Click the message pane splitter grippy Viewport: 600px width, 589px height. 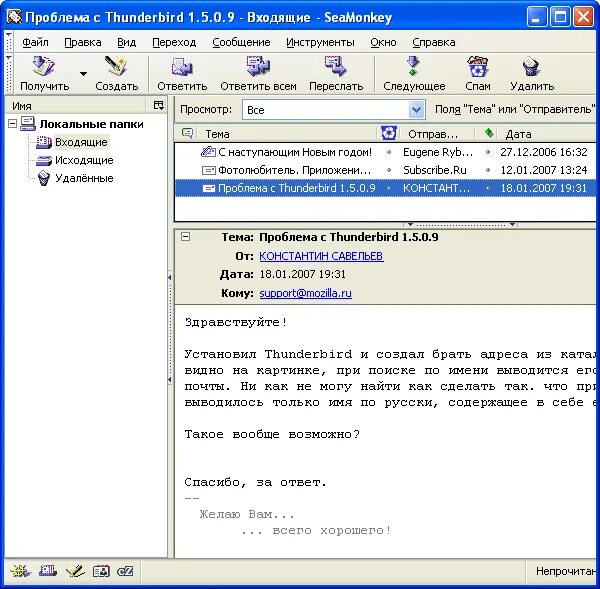461,225
